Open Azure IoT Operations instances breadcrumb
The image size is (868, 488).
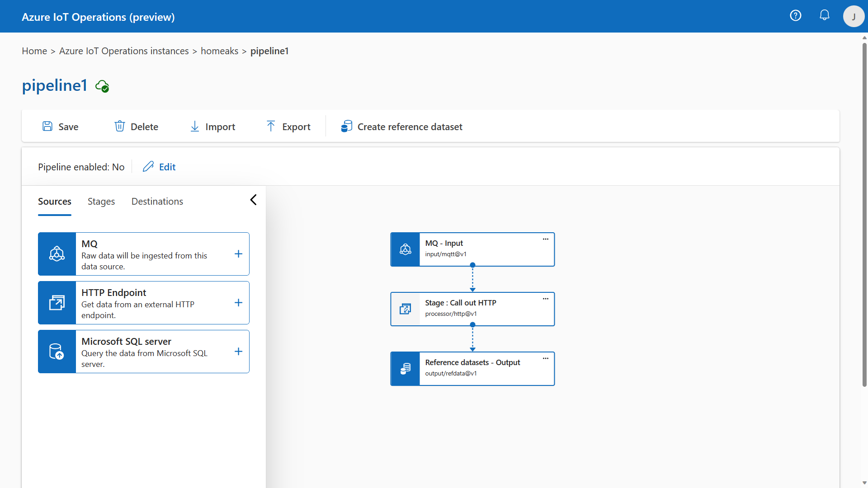tap(124, 51)
